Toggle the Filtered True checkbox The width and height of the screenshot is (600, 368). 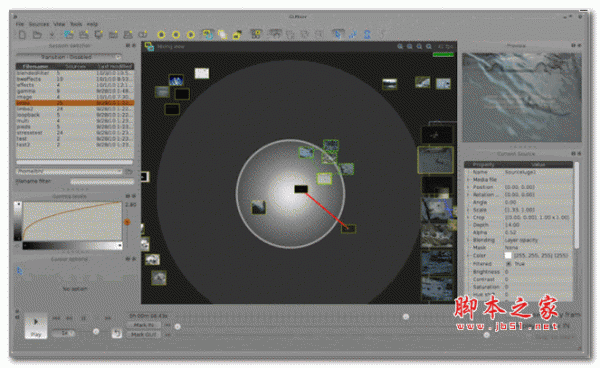(x=509, y=264)
